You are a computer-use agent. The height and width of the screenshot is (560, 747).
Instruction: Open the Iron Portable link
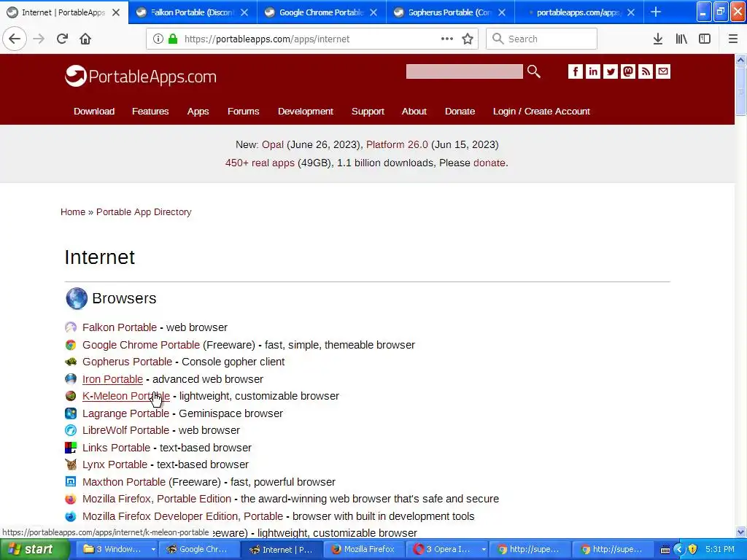pos(112,379)
